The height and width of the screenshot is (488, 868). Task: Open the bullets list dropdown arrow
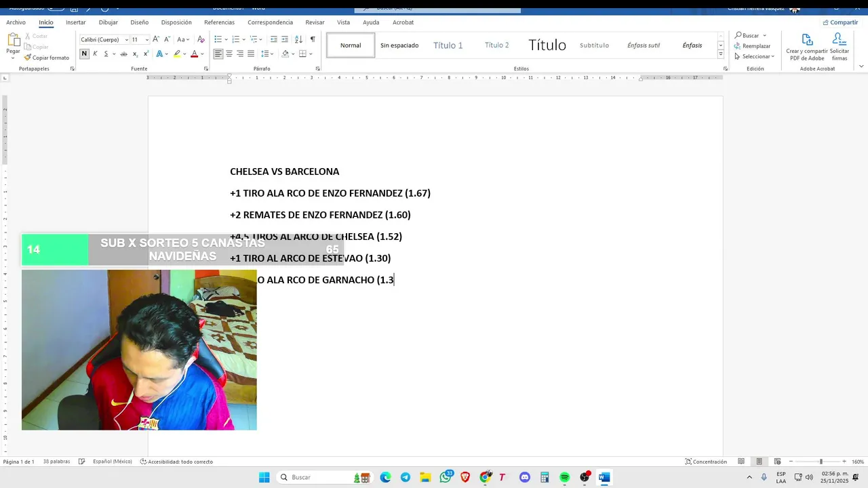point(226,39)
